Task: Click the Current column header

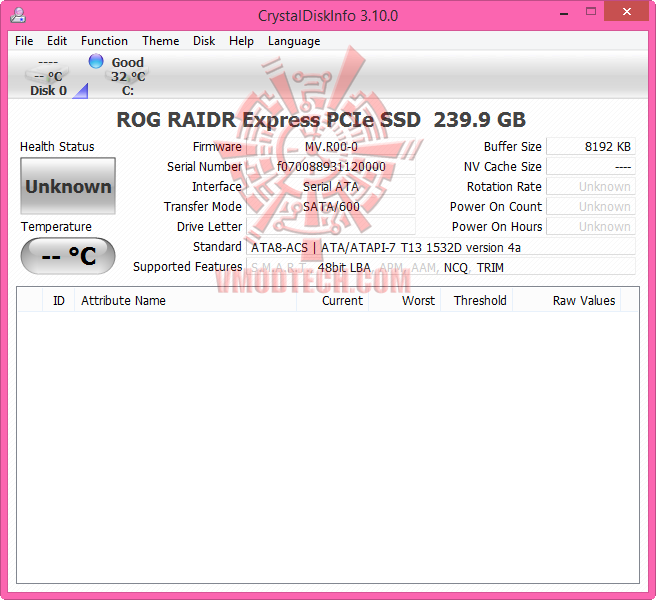Action: tap(333, 300)
